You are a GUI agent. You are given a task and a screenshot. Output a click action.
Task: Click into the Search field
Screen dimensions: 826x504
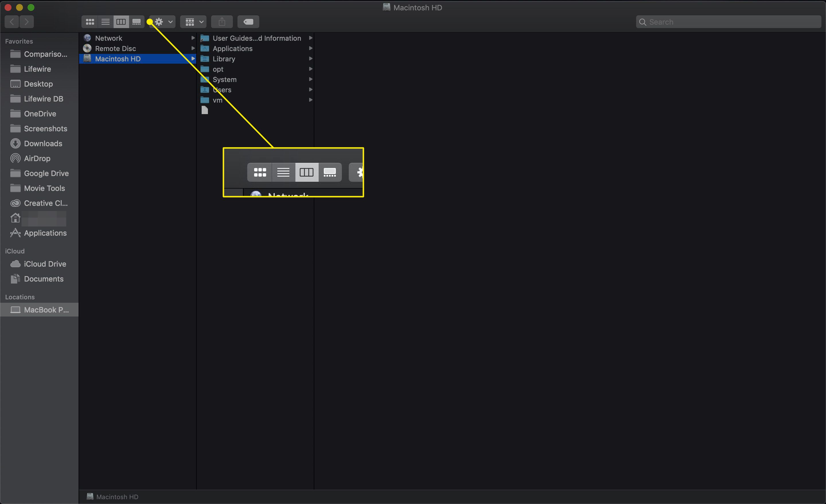[x=728, y=22]
